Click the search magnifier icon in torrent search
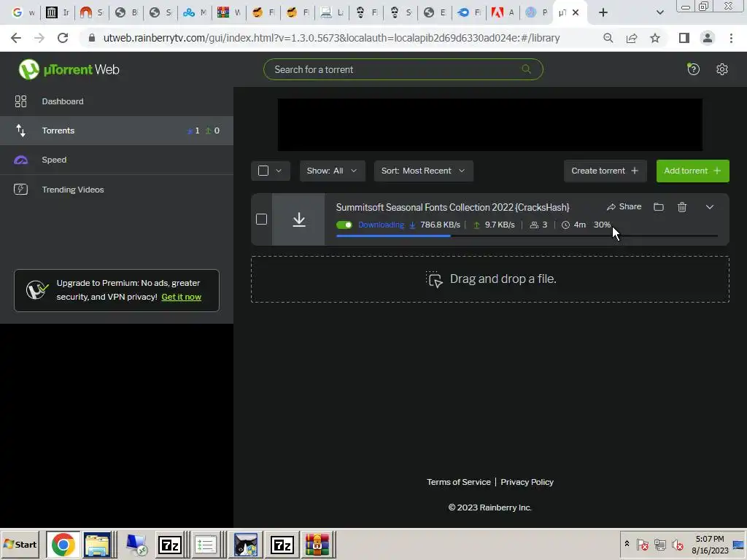 pyautogui.click(x=526, y=69)
